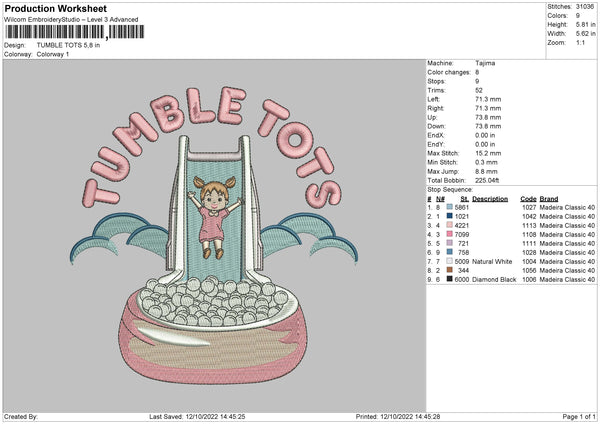Click the Stop Sequence heading
Viewport: 600px width, 424px height.
coord(448,187)
